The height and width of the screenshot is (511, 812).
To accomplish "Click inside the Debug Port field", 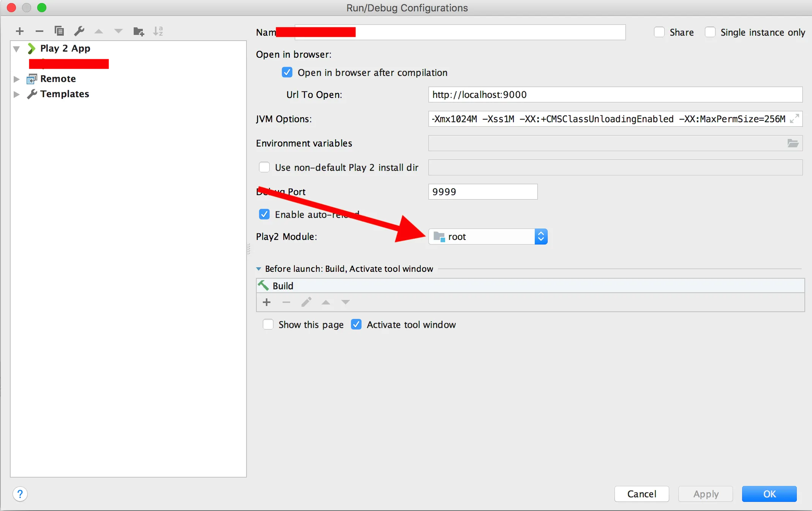I will coord(482,192).
